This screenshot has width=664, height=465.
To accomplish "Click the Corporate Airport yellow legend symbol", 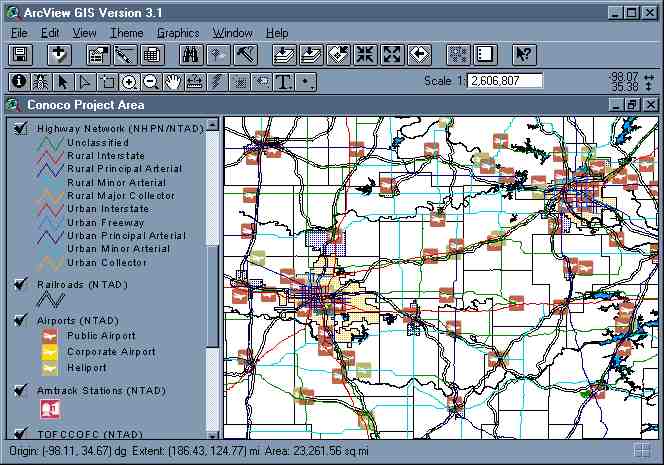I will 50,352.
